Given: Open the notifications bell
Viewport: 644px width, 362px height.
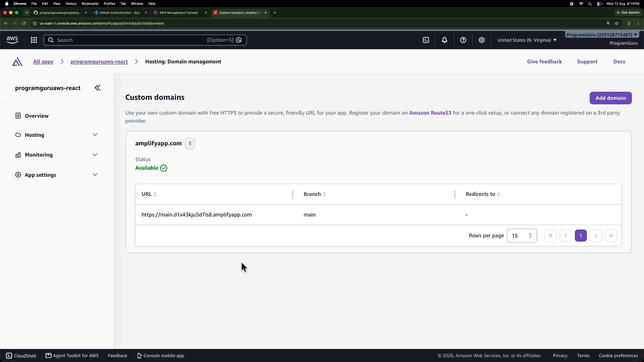Looking at the screenshot, I should tap(445, 40).
